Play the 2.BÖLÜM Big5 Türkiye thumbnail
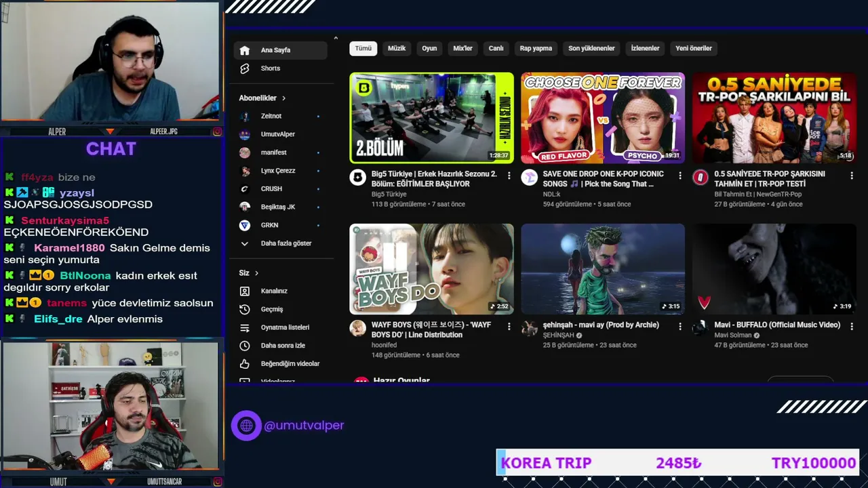The image size is (868, 488). tap(431, 118)
